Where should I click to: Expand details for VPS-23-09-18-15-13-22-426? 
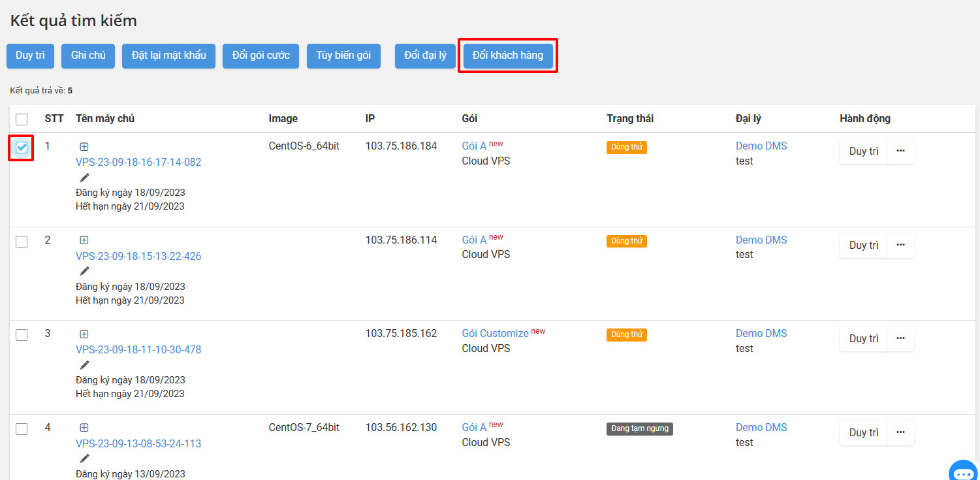point(84,240)
